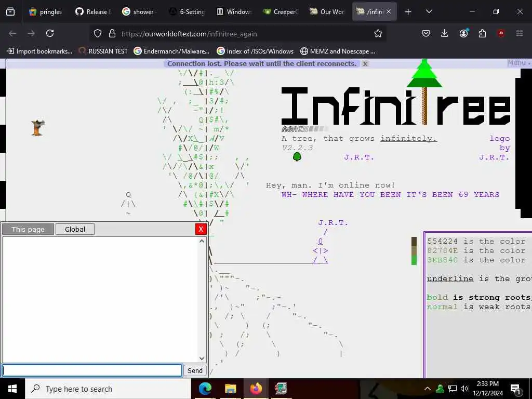Click the text Hey, man. I'm online now!

330,185
